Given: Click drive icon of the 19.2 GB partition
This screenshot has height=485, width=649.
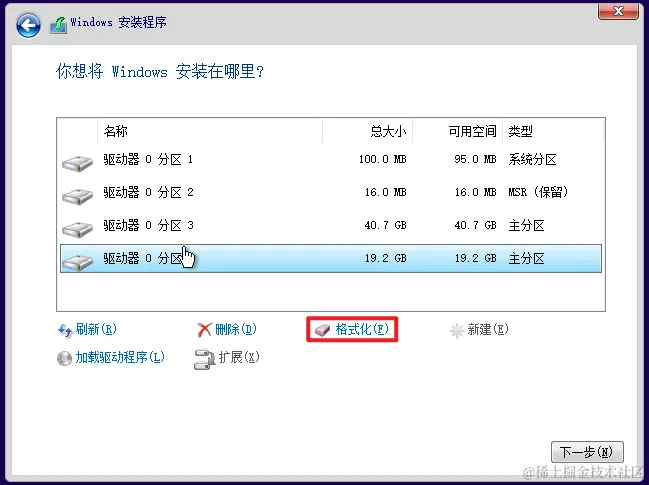Looking at the screenshot, I should click(77, 262).
